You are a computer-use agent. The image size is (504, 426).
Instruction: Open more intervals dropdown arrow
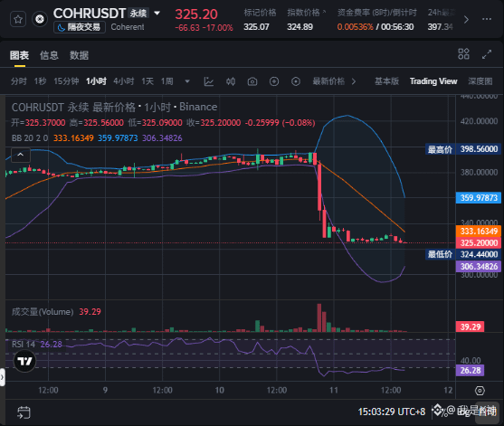pyautogui.click(x=187, y=81)
